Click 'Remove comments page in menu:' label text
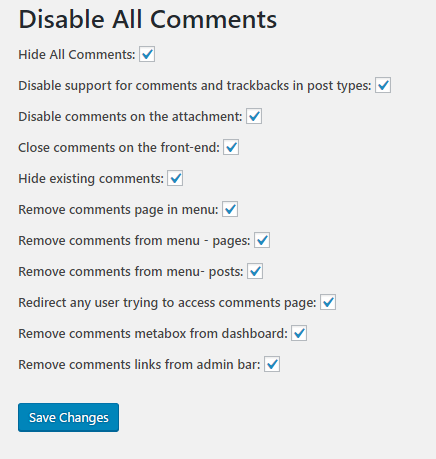The width and height of the screenshot is (436, 459). (118, 210)
